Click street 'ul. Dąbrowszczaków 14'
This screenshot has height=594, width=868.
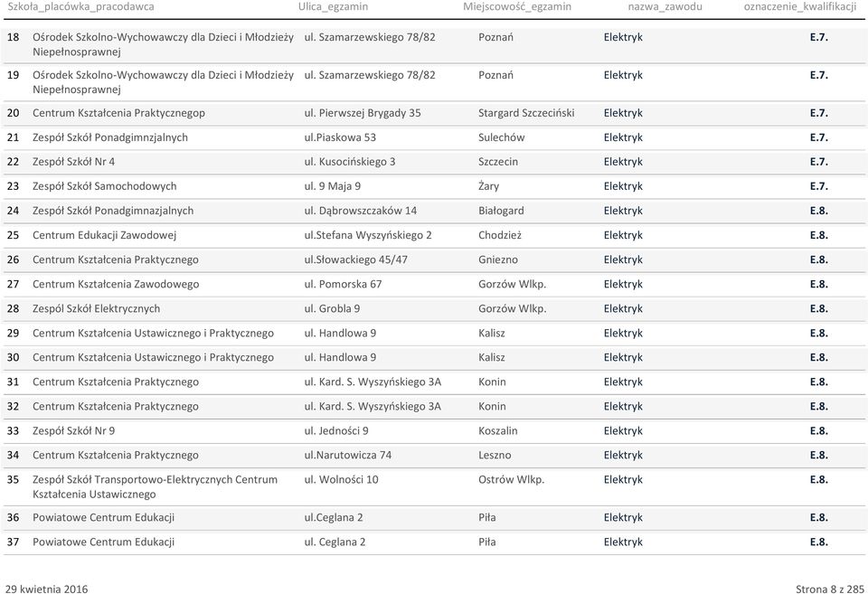pos(361,211)
